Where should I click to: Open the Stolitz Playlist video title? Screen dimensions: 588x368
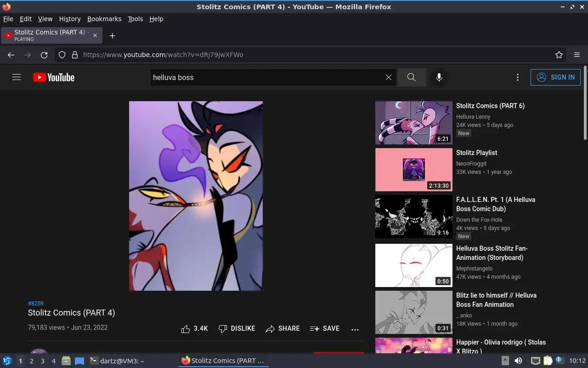click(x=476, y=153)
